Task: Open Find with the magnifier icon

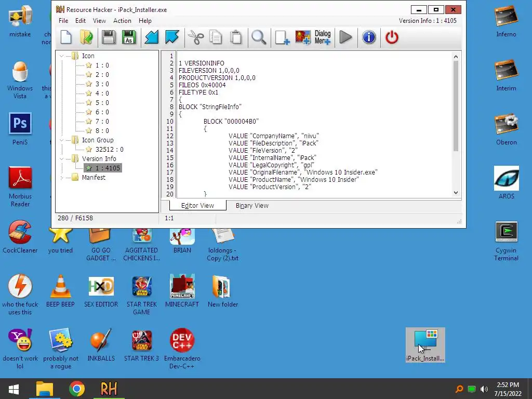Action: (259, 37)
